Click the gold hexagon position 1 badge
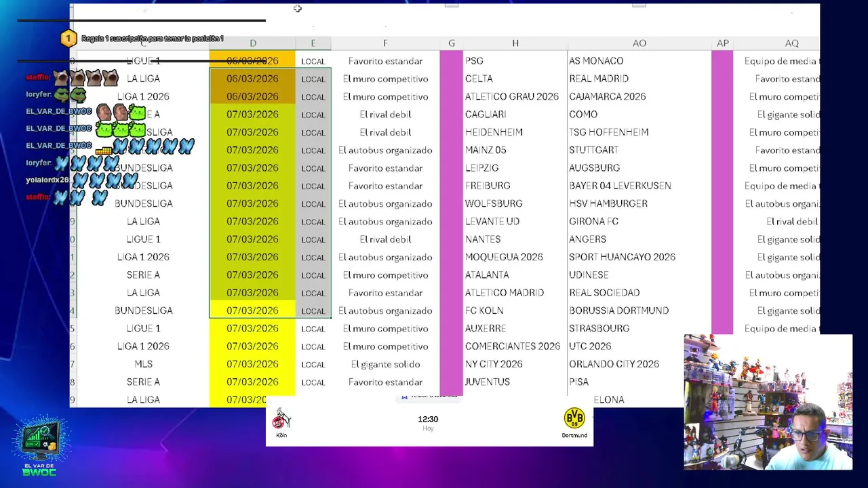Viewport: 868px width, 488px height. click(x=67, y=39)
